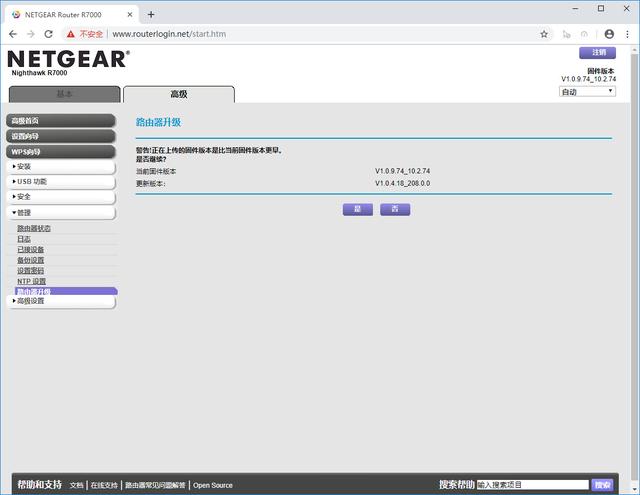Viewport: 640px width, 495px height.
Task: Click the page vertical scrollbar
Action: [635, 269]
